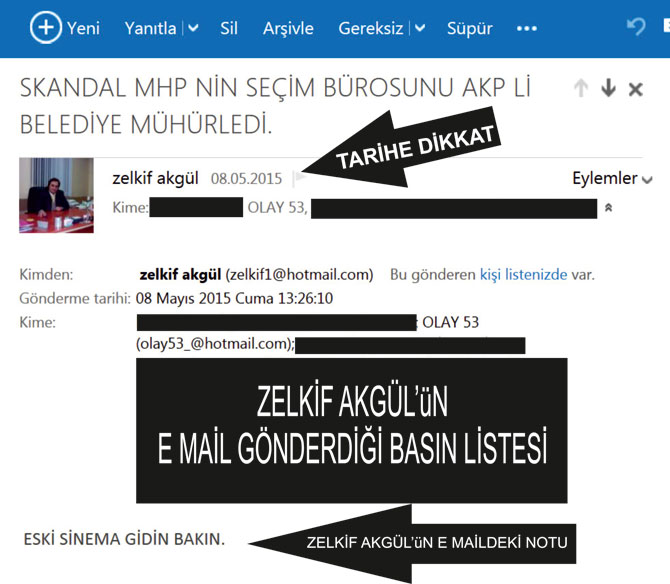Viewport: 670px width, 584px height.
Task: Open the Yanıtla dropdown arrow
Action: coord(194,28)
